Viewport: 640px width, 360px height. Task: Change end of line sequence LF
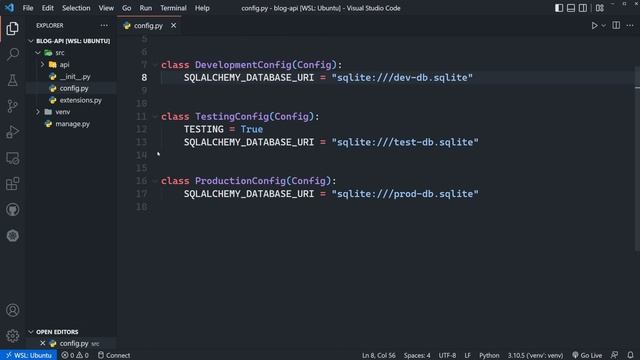467,355
